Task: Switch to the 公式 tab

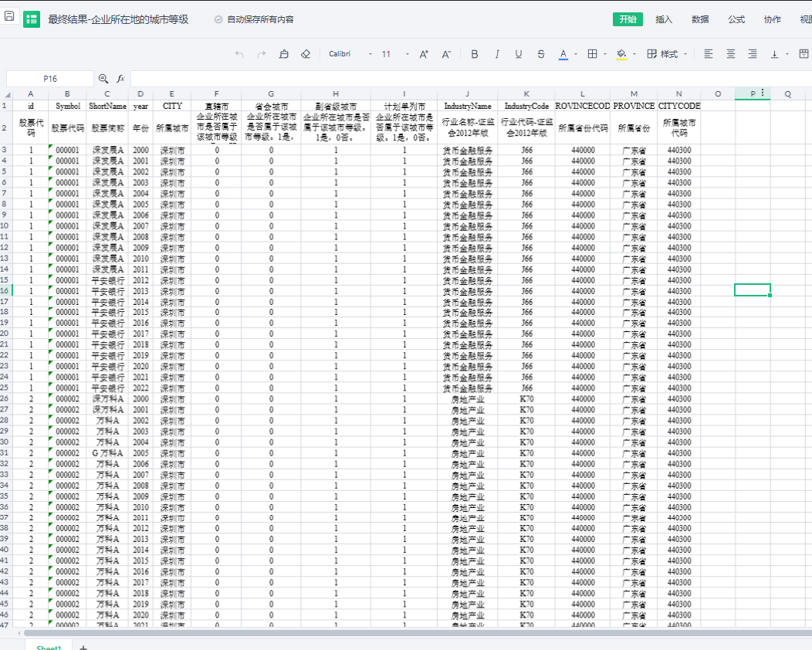Action: 736,19
